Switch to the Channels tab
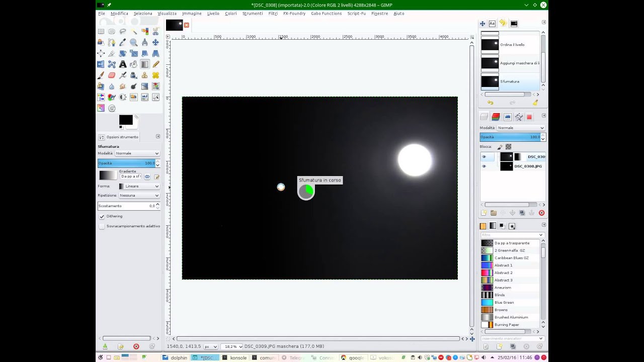 (x=496, y=117)
